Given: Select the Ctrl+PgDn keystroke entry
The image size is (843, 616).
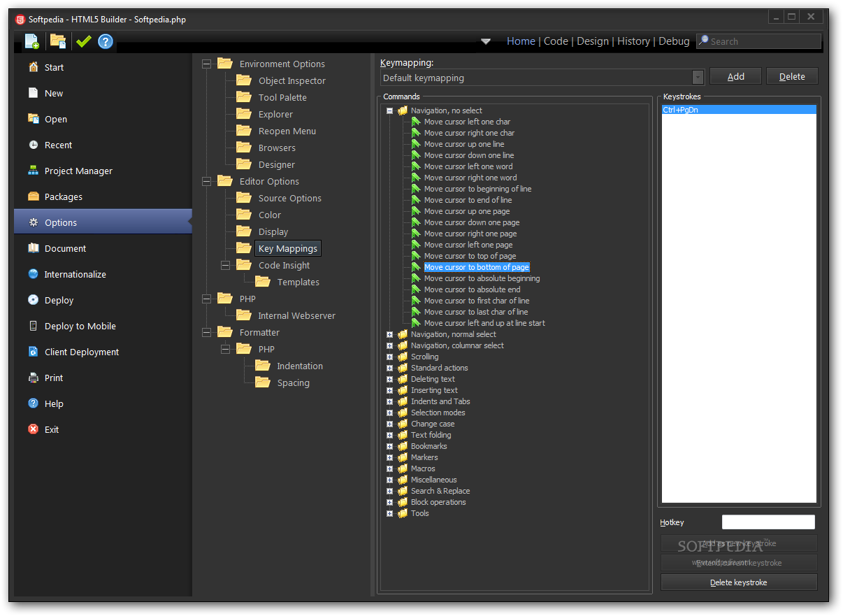Looking at the screenshot, I should pyautogui.click(x=739, y=110).
